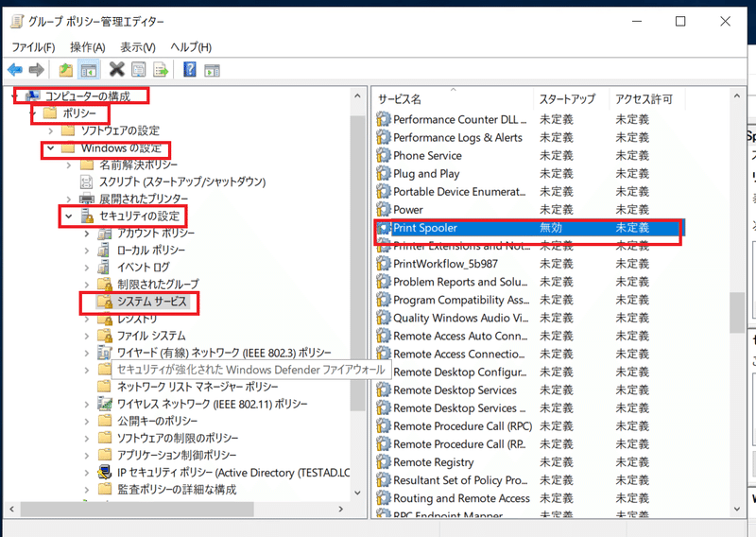Sort by the アクセス許可 column header
Viewport: 756px width, 537px height.
point(647,99)
